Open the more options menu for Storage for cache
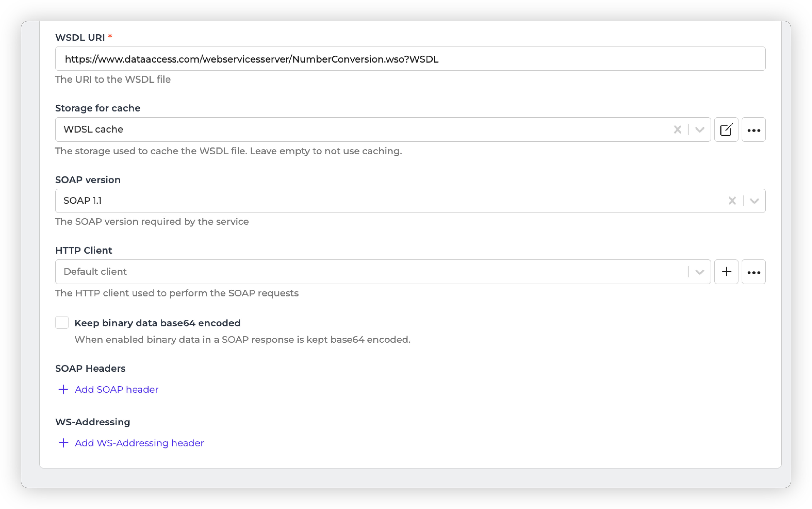The image size is (812, 509). point(753,130)
